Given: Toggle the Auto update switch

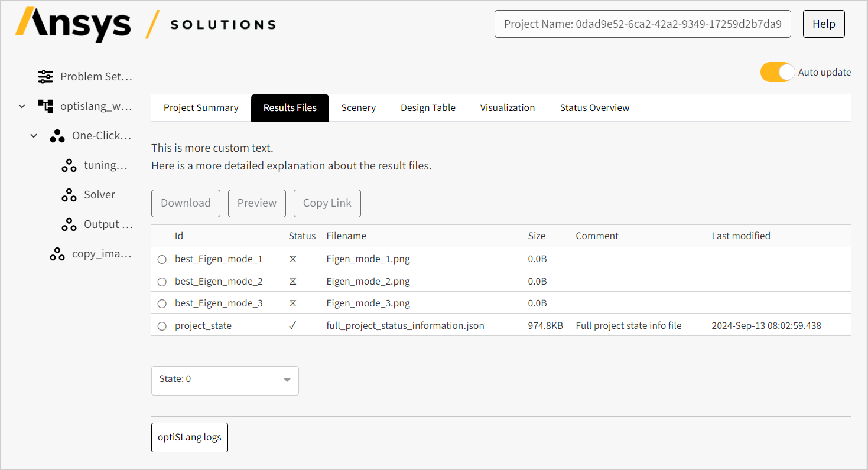Looking at the screenshot, I should [777, 72].
